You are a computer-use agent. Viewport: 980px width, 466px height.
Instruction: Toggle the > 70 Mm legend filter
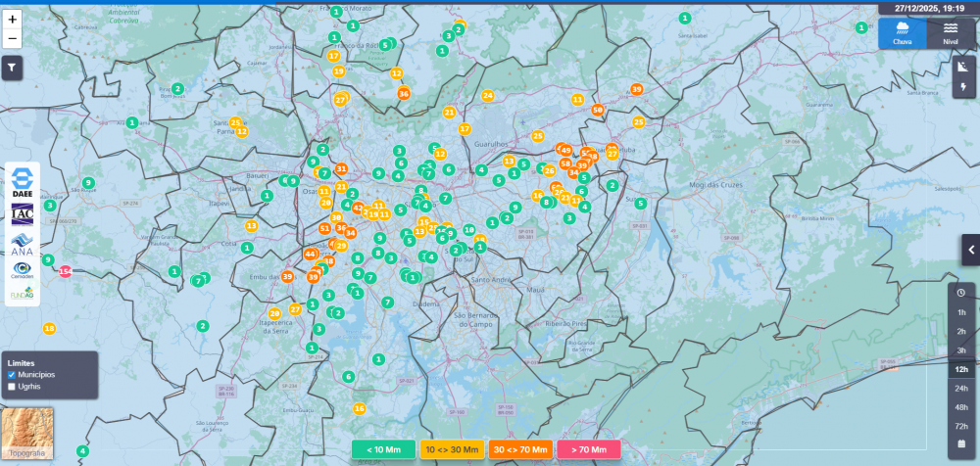click(x=589, y=449)
